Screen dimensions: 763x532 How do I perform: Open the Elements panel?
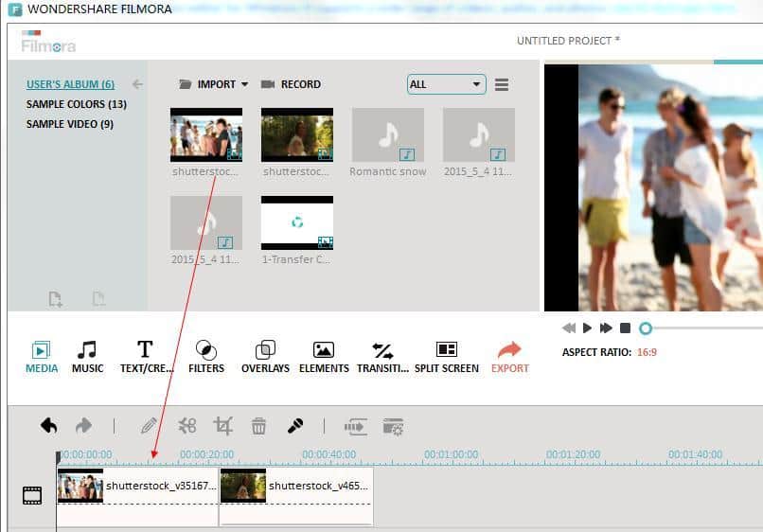point(324,357)
